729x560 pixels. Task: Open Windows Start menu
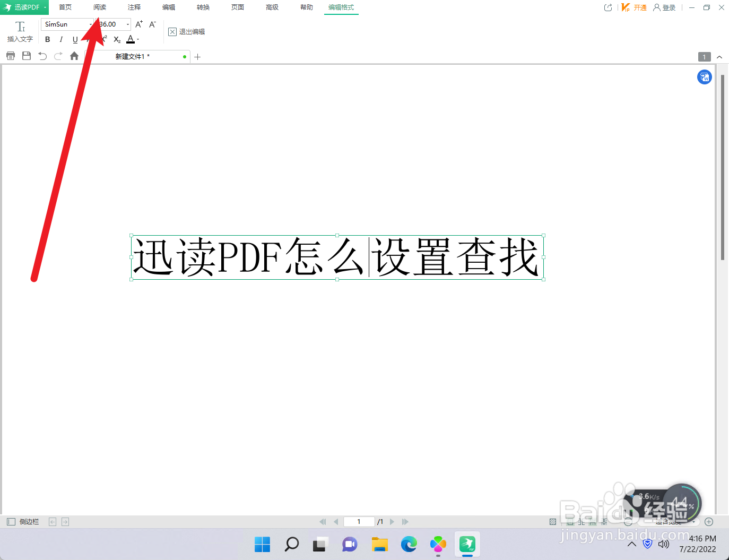click(262, 544)
